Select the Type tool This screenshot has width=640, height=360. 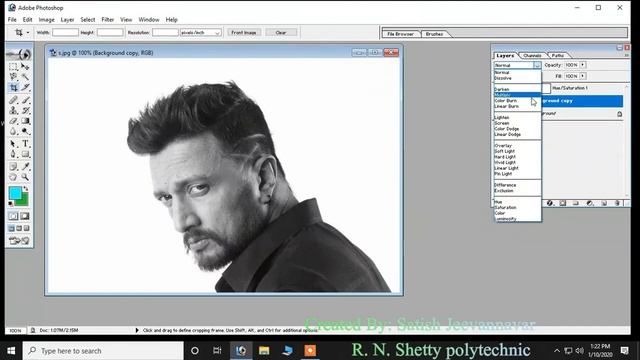click(x=25, y=144)
